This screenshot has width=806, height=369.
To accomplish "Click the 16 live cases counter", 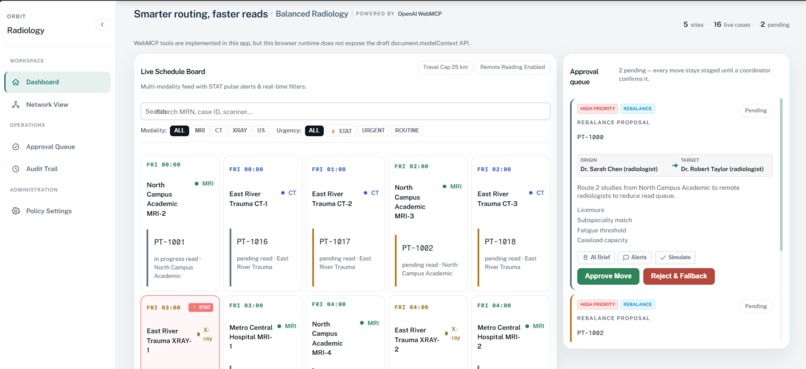I will [x=731, y=25].
